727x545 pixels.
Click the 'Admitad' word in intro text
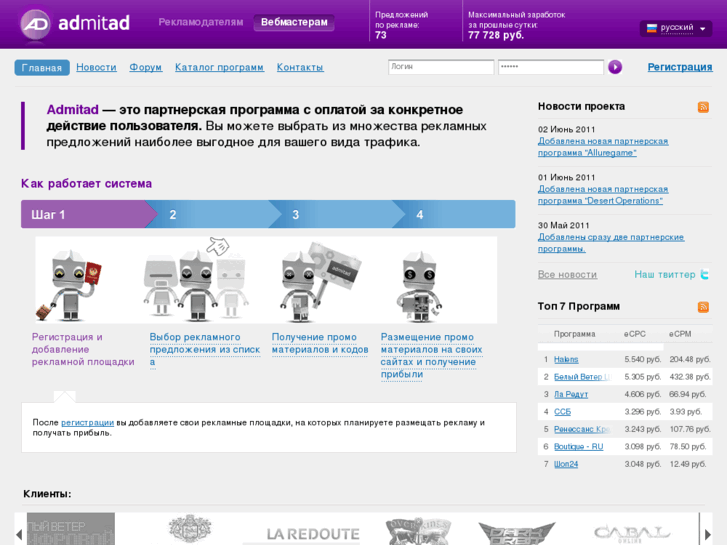click(x=72, y=110)
